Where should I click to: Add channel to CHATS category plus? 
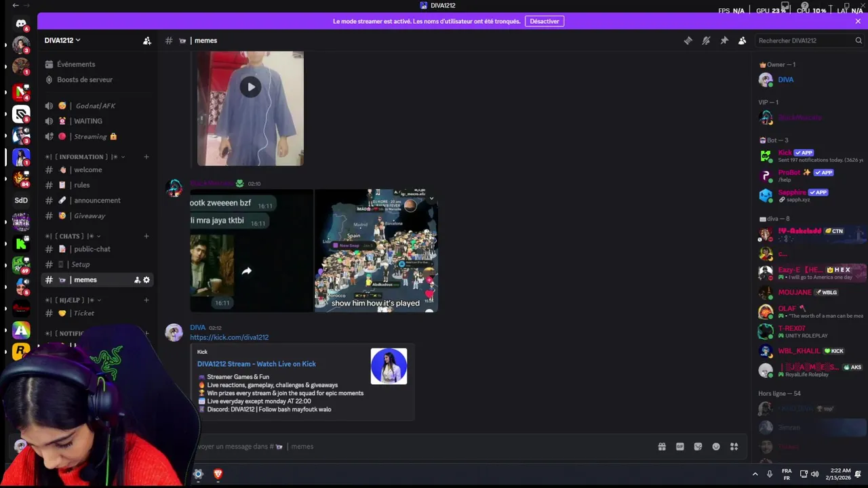point(146,237)
